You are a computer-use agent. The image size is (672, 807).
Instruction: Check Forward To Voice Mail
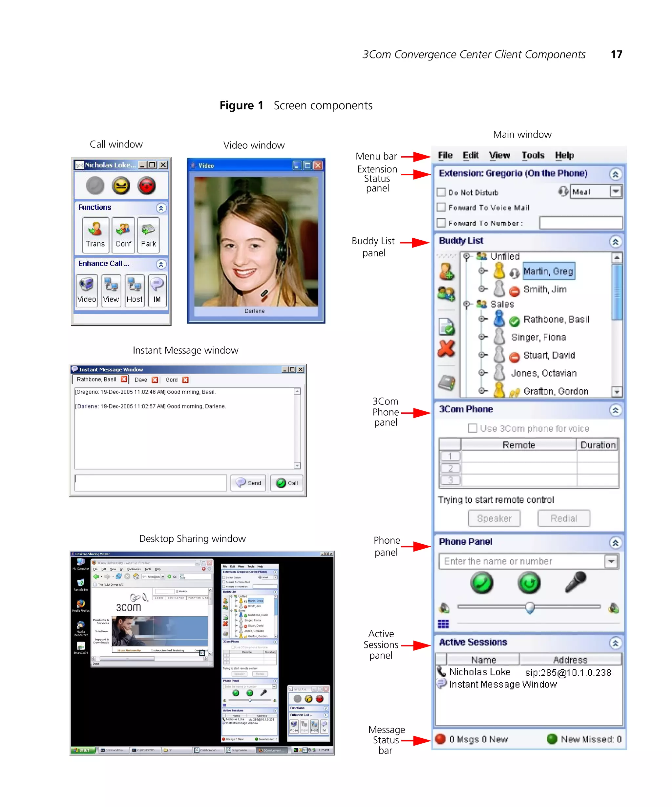[441, 207]
